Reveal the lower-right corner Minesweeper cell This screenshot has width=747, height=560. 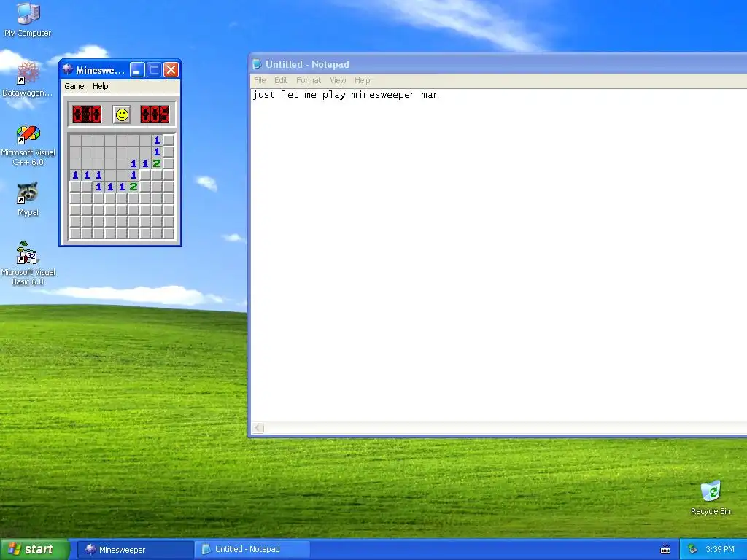tap(169, 233)
